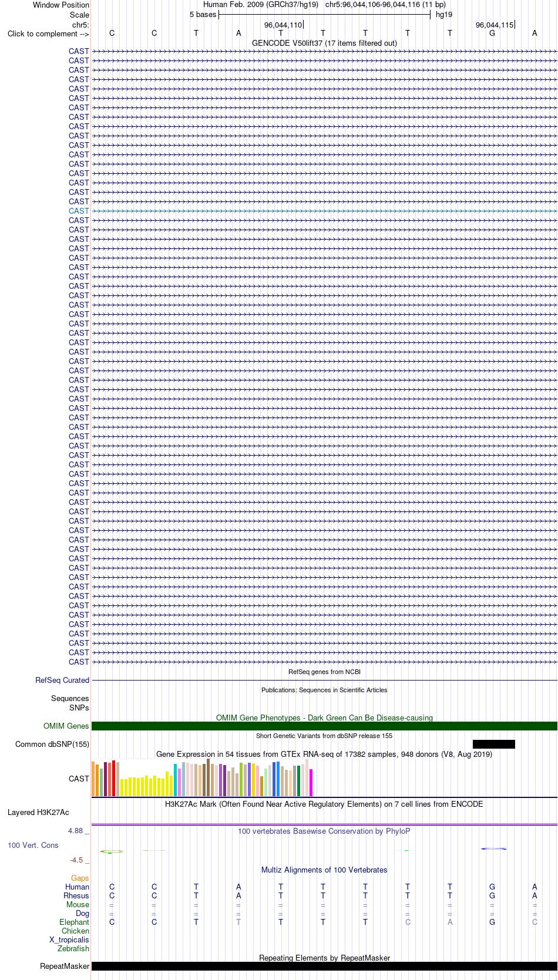Click the Rhesus species label
The height and width of the screenshot is (980, 558).
(76, 895)
